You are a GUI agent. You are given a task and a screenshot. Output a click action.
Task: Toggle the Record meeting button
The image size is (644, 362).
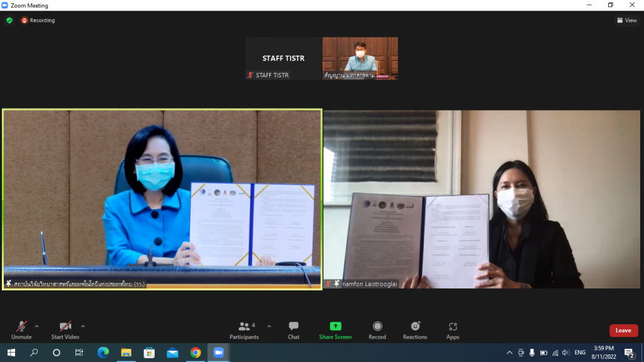coord(377,330)
